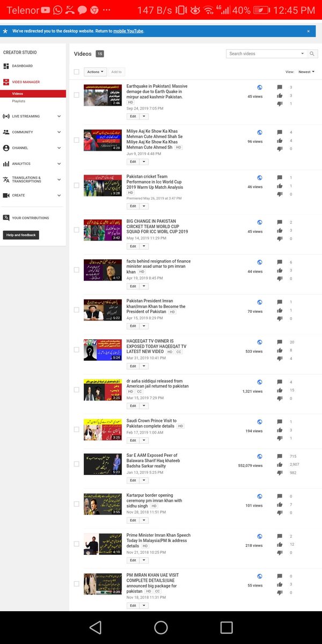The width and height of the screenshot is (322, 644).
Task: Click the Channel account icon
Action: click(x=6, y=148)
